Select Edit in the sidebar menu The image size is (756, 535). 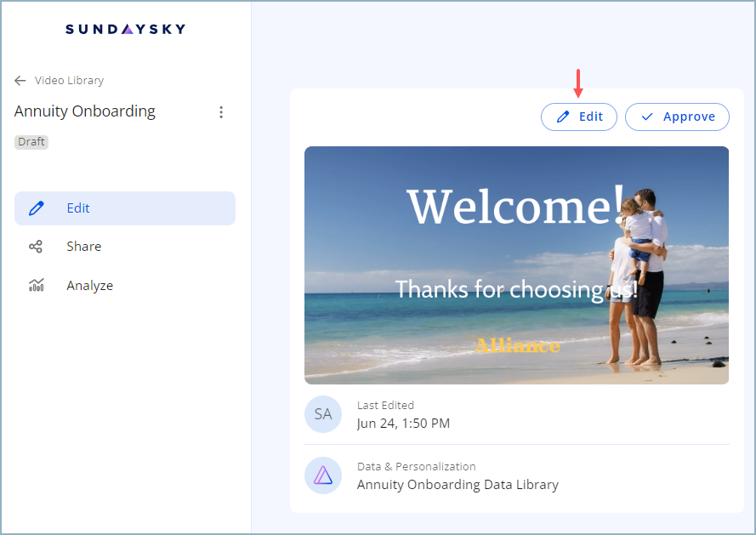click(125, 208)
